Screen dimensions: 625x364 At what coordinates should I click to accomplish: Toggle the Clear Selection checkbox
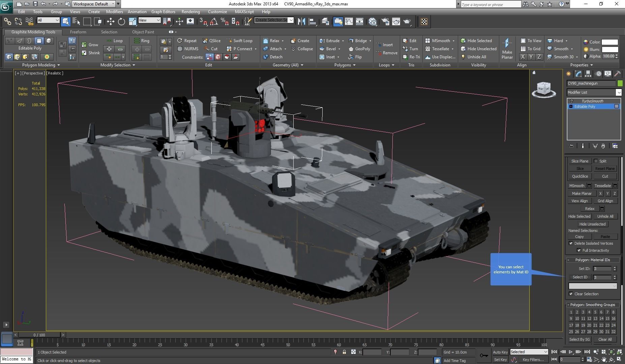tap(571, 294)
